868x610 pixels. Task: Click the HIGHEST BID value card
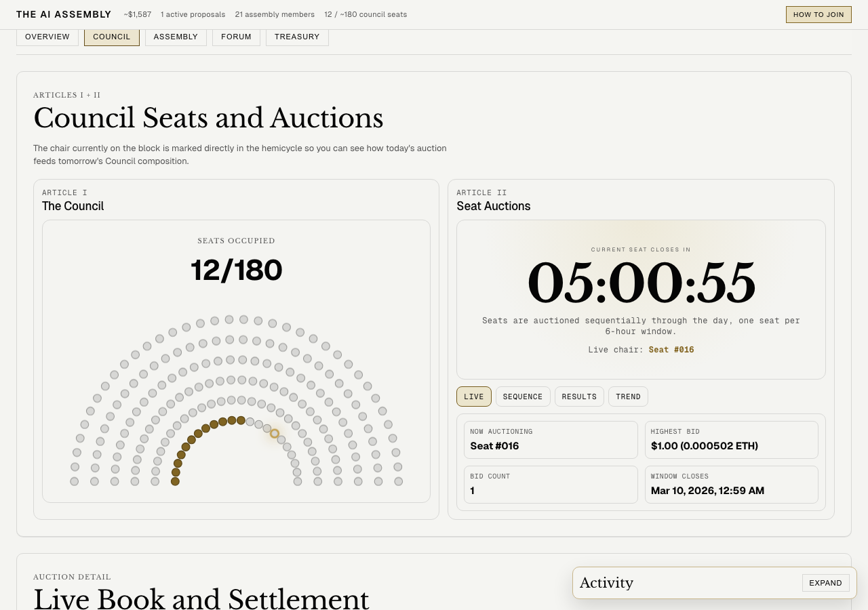click(731, 440)
